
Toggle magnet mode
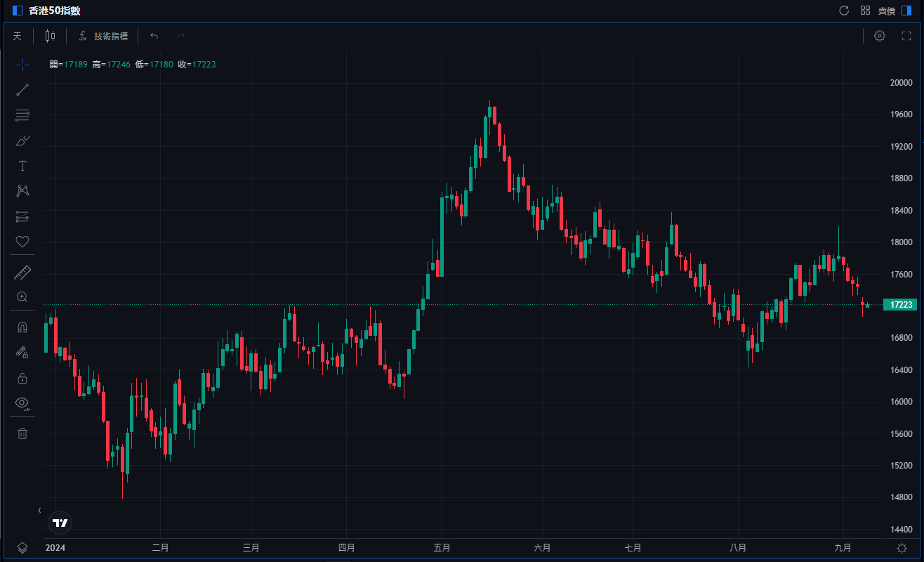pyautogui.click(x=22, y=327)
